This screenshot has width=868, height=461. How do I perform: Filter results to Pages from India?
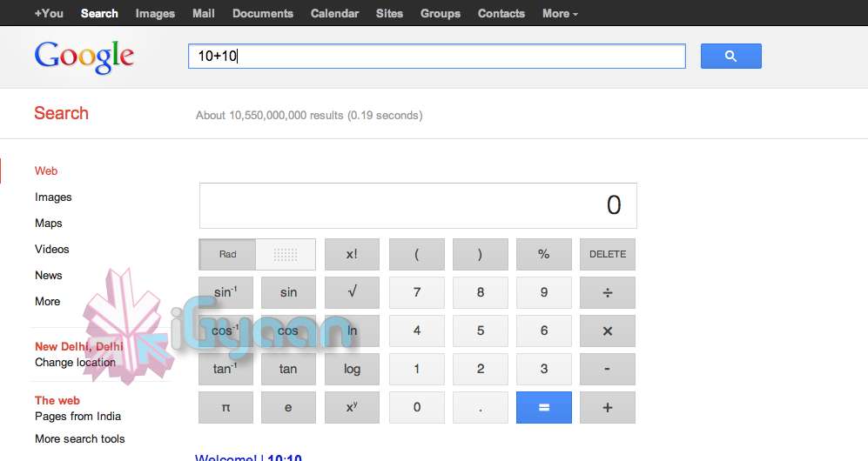77,417
